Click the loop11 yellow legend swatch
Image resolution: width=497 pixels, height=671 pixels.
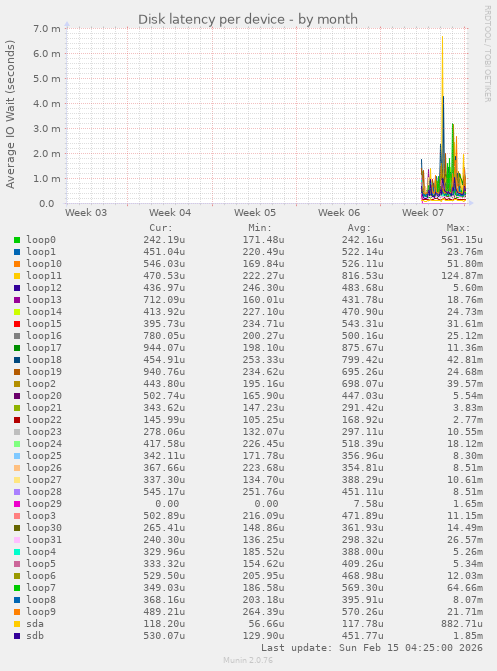click(17, 276)
